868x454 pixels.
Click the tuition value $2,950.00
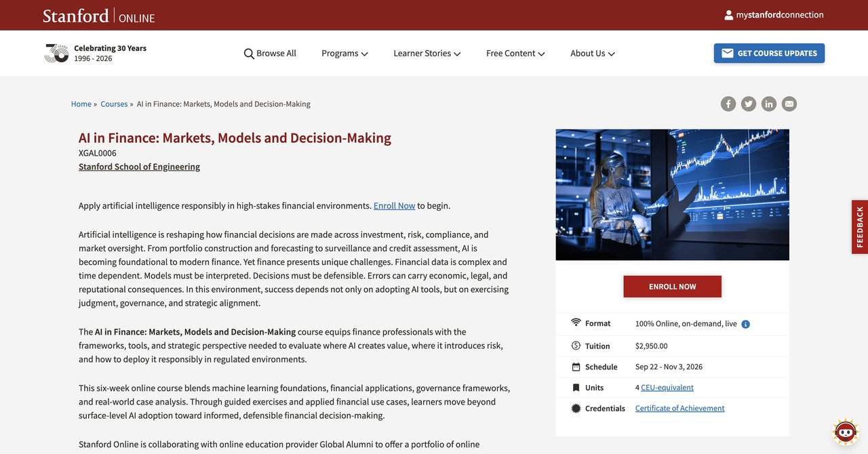[x=651, y=346]
